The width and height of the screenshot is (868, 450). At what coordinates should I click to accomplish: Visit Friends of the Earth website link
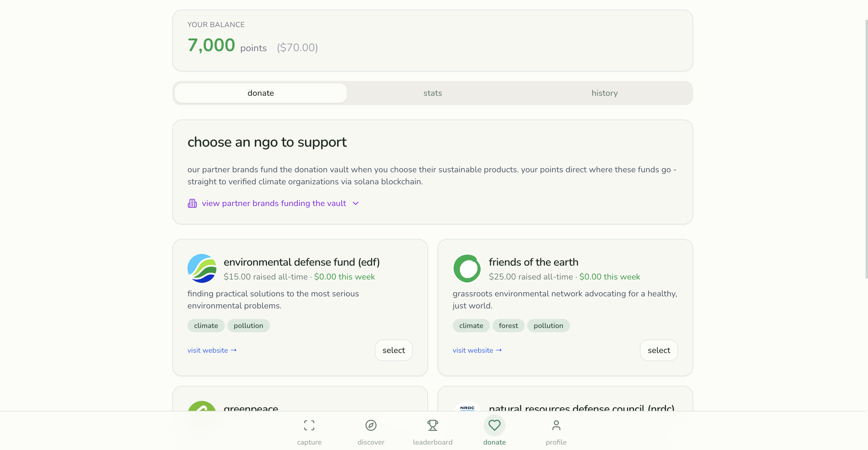coord(477,350)
